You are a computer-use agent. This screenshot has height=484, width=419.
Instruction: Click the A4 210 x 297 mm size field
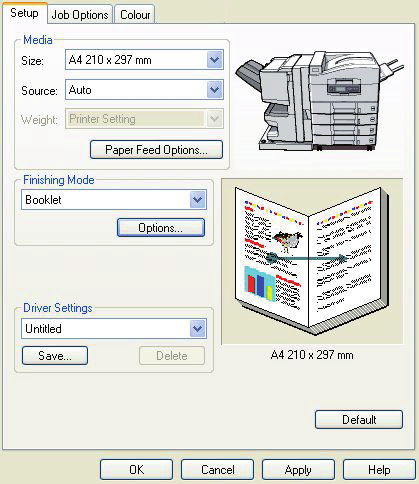pyautogui.click(x=144, y=60)
